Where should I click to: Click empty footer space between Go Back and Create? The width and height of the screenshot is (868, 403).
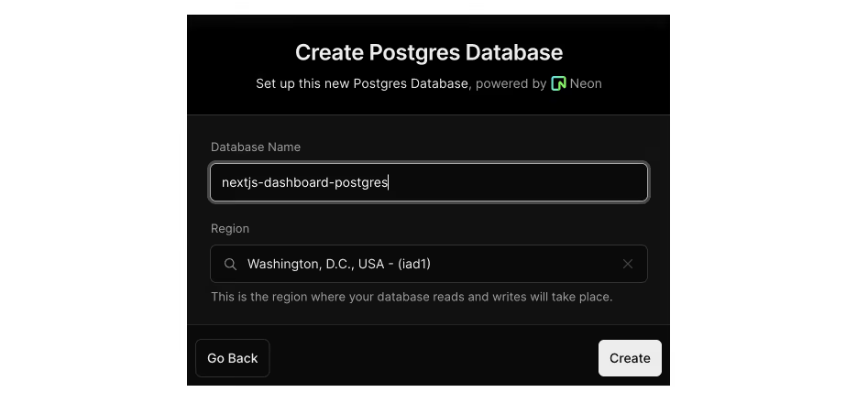coord(431,358)
